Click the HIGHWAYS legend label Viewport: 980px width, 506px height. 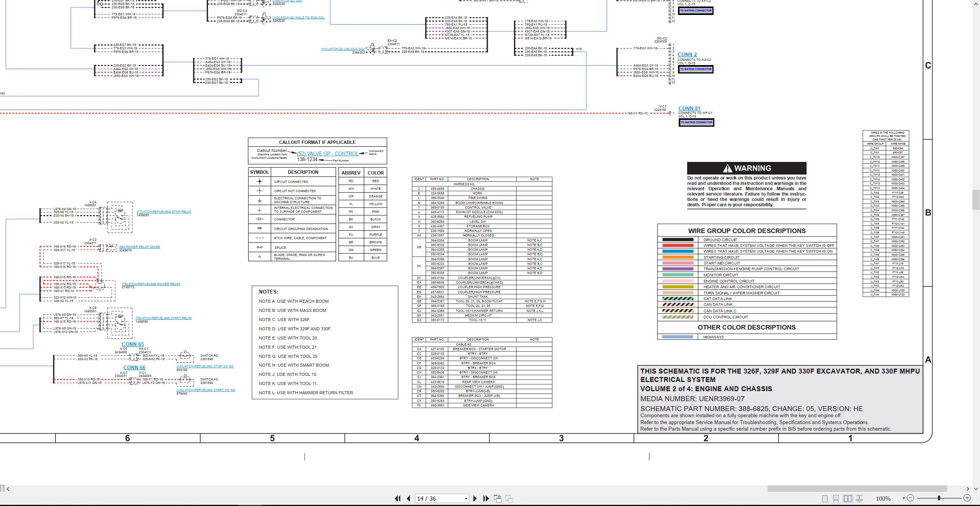pyautogui.click(x=713, y=337)
